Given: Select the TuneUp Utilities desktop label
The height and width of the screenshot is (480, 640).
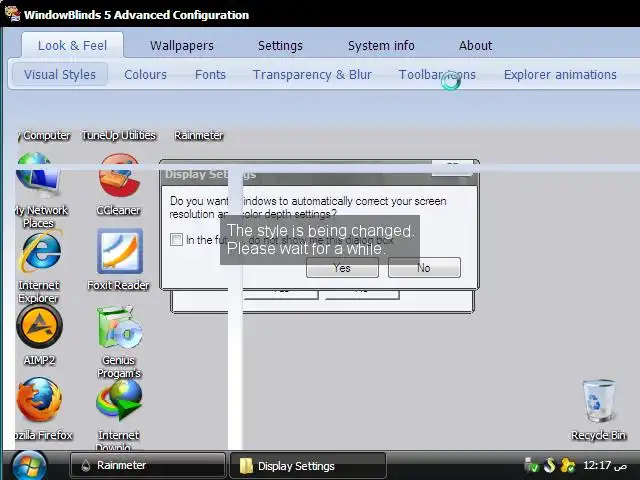Looking at the screenshot, I should (x=119, y=135).
